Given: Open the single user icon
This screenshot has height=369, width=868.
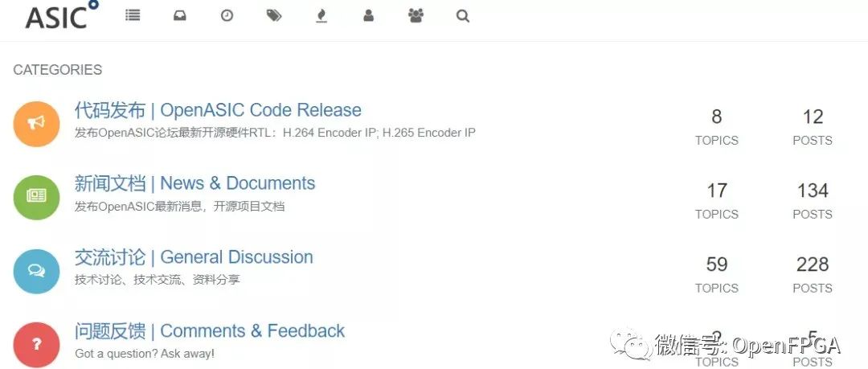Looking at the screenshot, I should coord(369,16).
